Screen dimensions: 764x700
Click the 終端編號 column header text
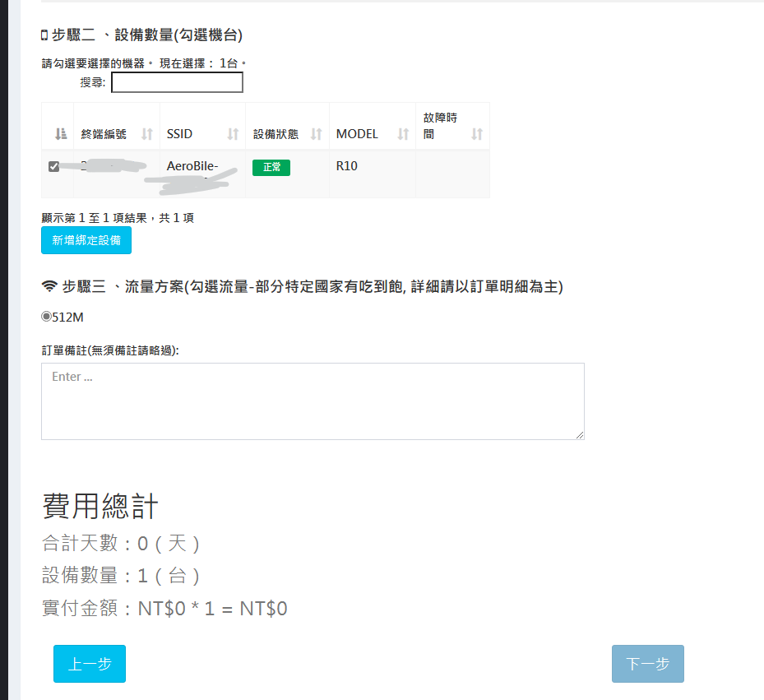[x=104, y=134]
